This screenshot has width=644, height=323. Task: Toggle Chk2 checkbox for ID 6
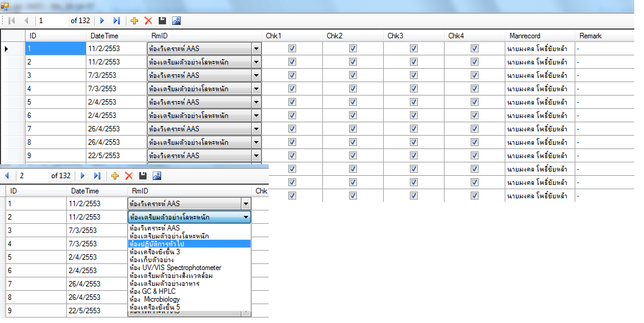click(353, 116)
